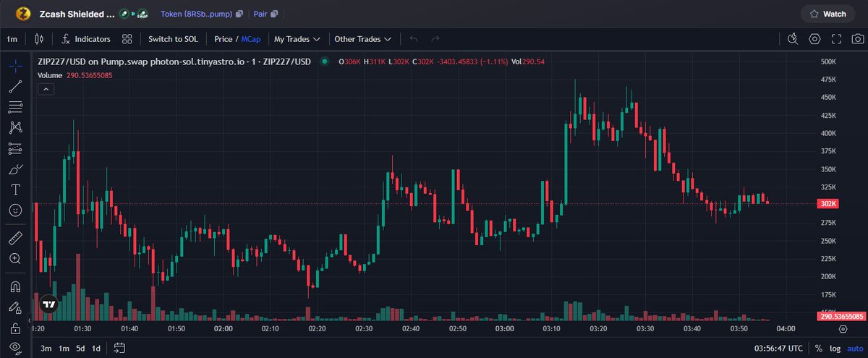
Task: Enter fullscreen chart mode
Action: (836, 39)
